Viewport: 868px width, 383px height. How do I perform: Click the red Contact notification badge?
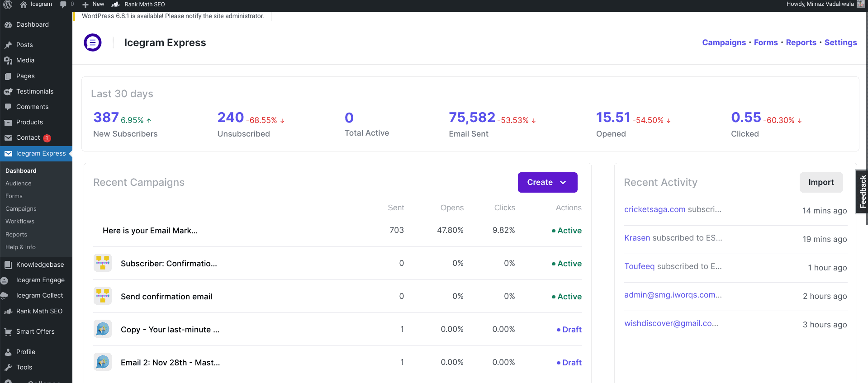(47, 138)
